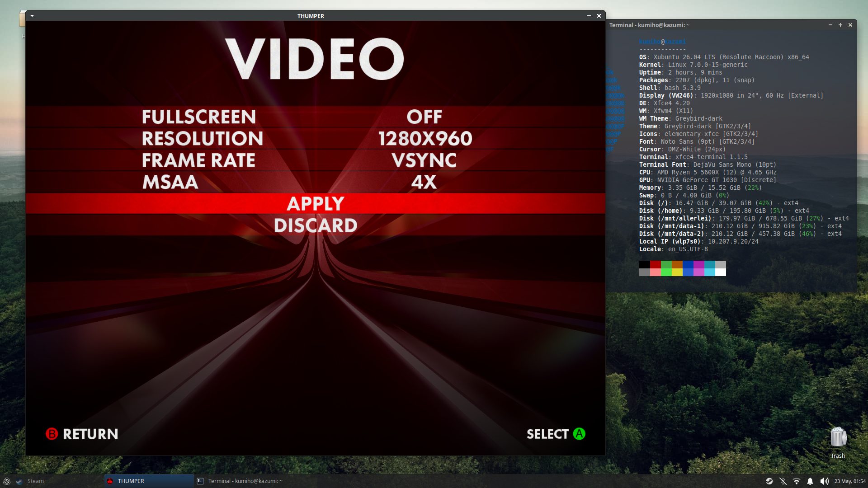The height and width of the screenshot is (488, 868).
Task: Click the 'Uptime: 2 hours, 9 mins' line
Action: click(680, 72)
